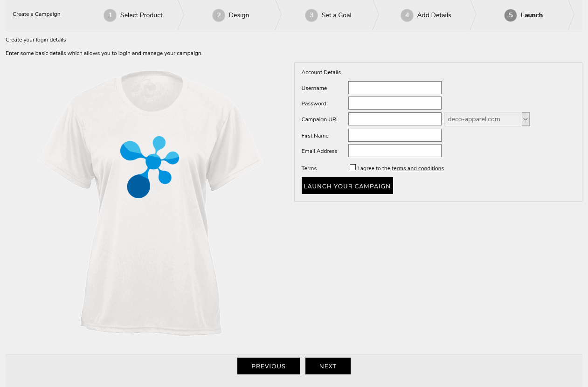Go to the Select Product step
Screen dimensions: 588x387
coord(141,15)
